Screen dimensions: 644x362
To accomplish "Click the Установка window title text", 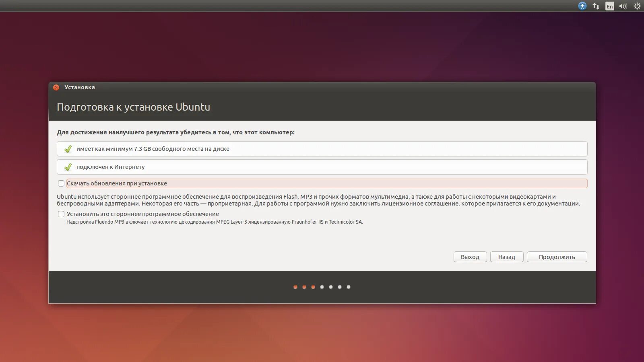I will (x=80, y=87).
